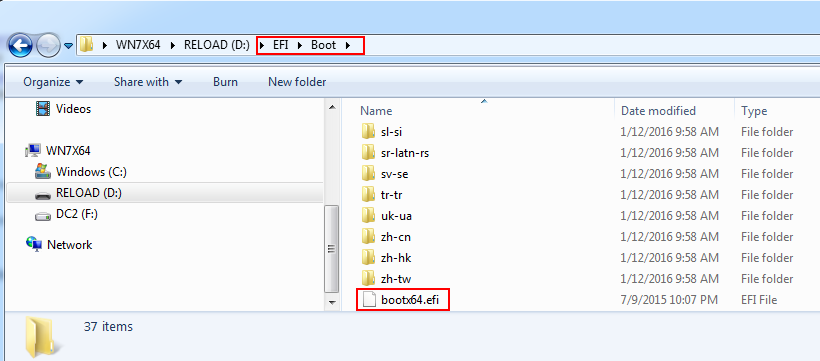Click the Network icon in navigation pane
The image size is (820, 361).
(x=34, y=244)
